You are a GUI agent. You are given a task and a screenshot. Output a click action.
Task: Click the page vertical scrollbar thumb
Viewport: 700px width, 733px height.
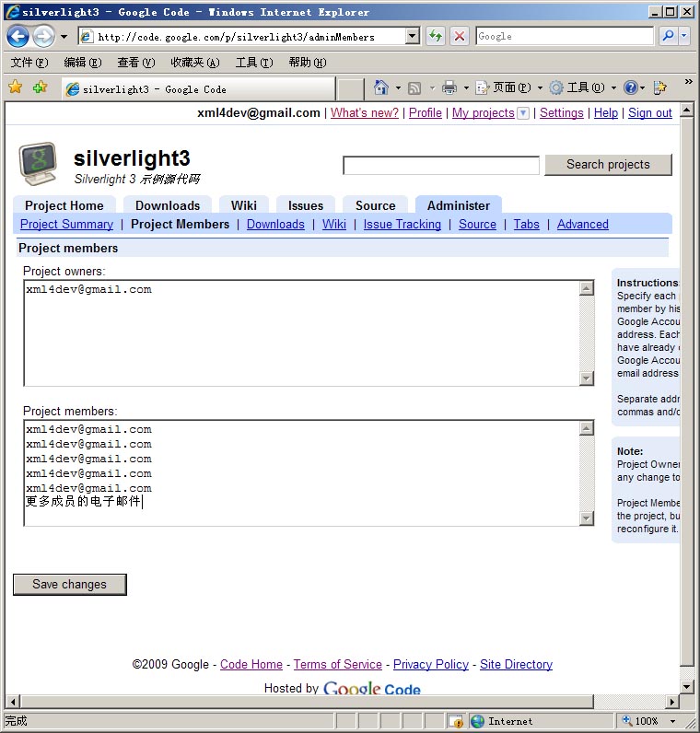click(686, 391)
